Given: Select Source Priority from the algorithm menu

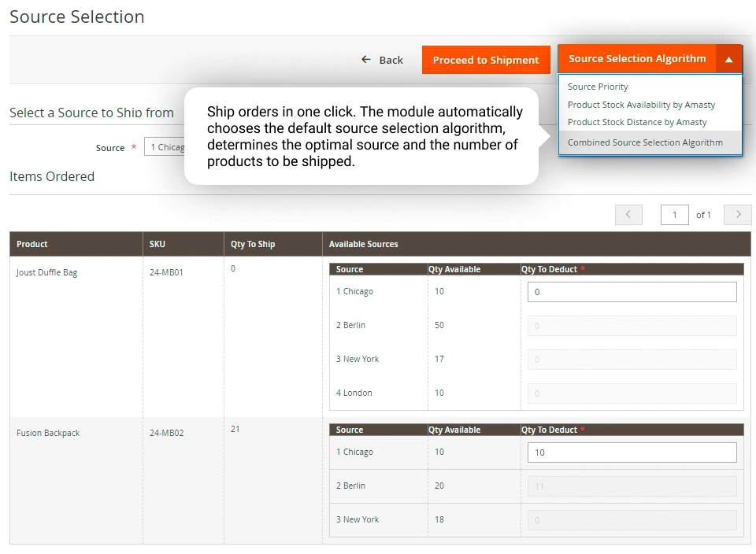Looking at the screenshot, I should click(x=598, y=87).
